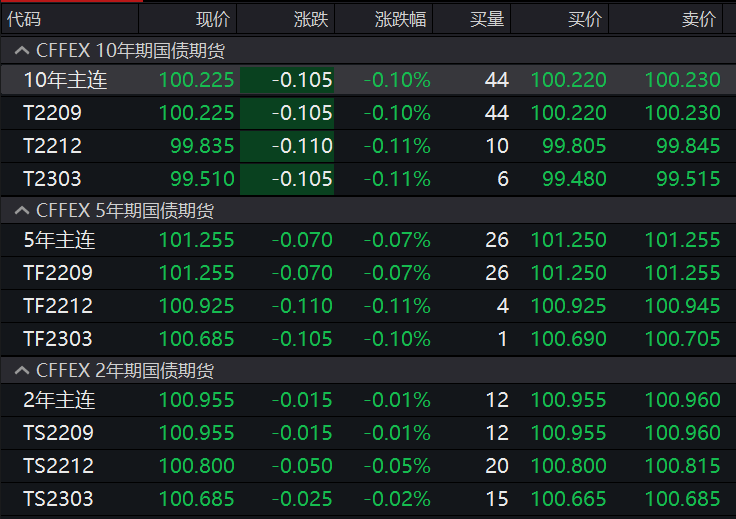
Task: Select the T2303 contract
Action: tap(52, 179)
